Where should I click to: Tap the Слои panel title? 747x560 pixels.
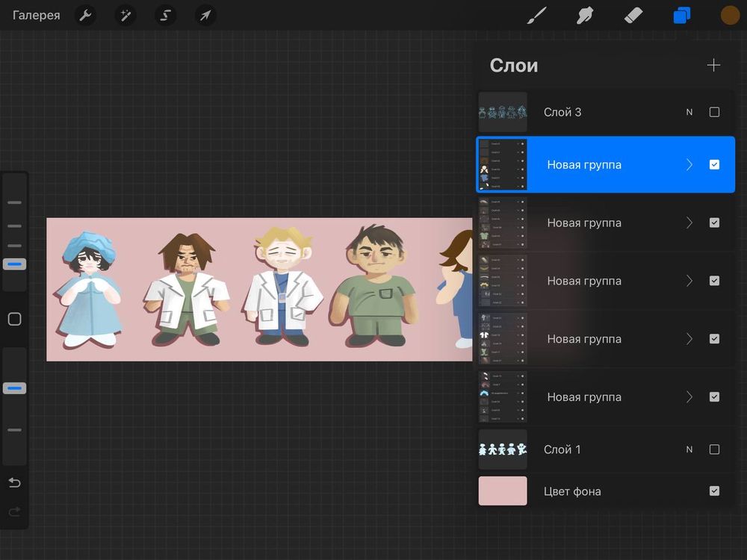point(514,66)
